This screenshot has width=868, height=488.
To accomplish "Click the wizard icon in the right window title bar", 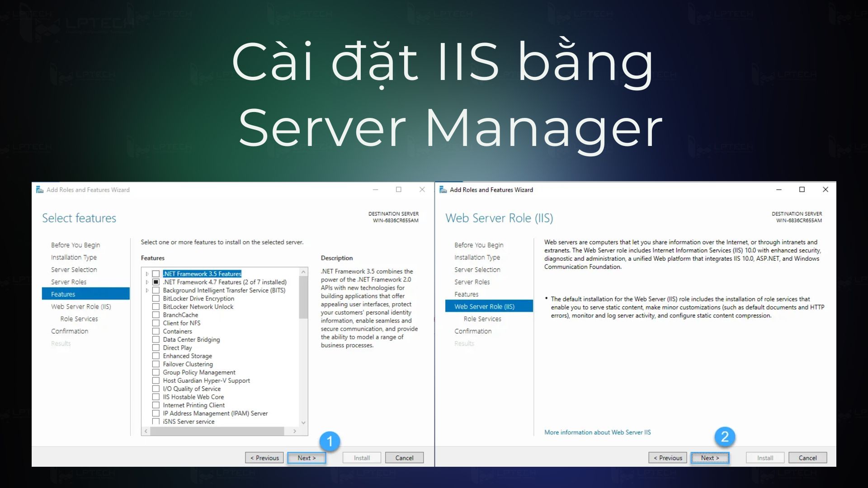I will [443, 190].
